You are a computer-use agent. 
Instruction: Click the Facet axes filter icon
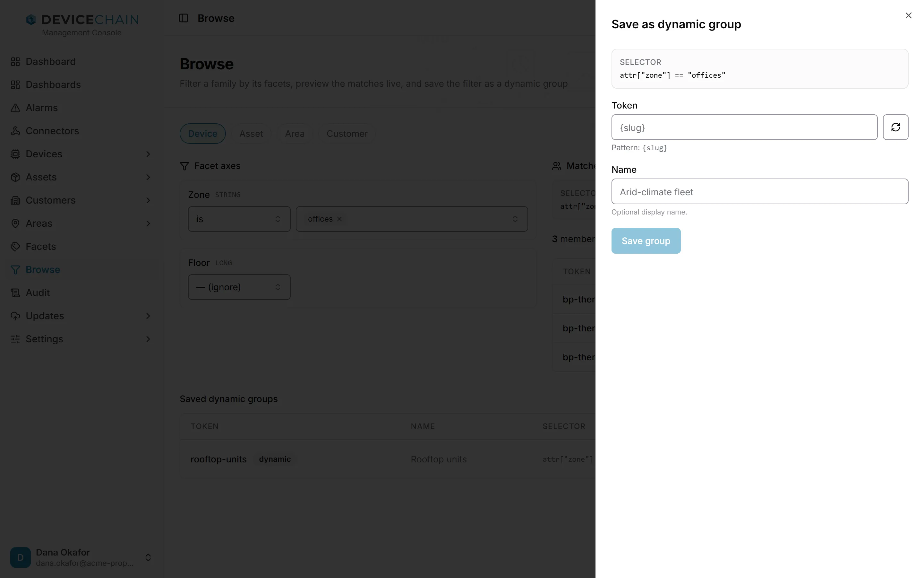click(x=184, y=166)
